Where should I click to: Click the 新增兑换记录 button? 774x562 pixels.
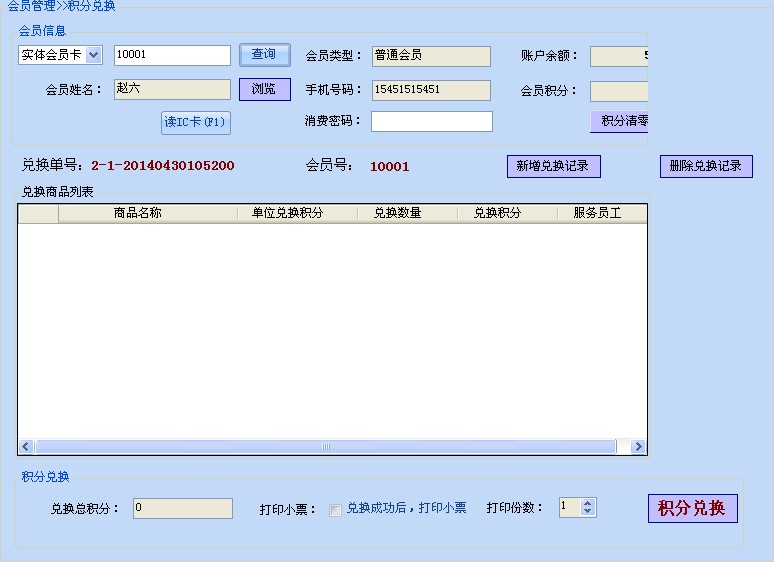point(553,166)
